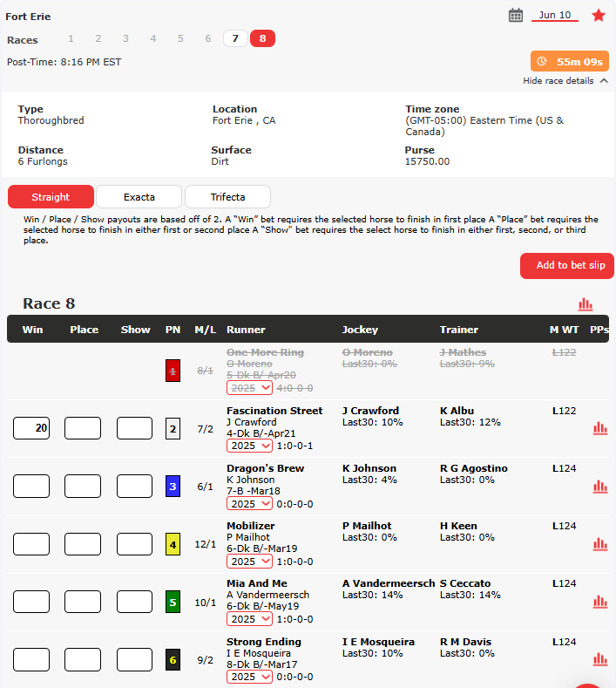
Task: Open year dropdown for Mia And Me
Action: [x=249, y=619]
